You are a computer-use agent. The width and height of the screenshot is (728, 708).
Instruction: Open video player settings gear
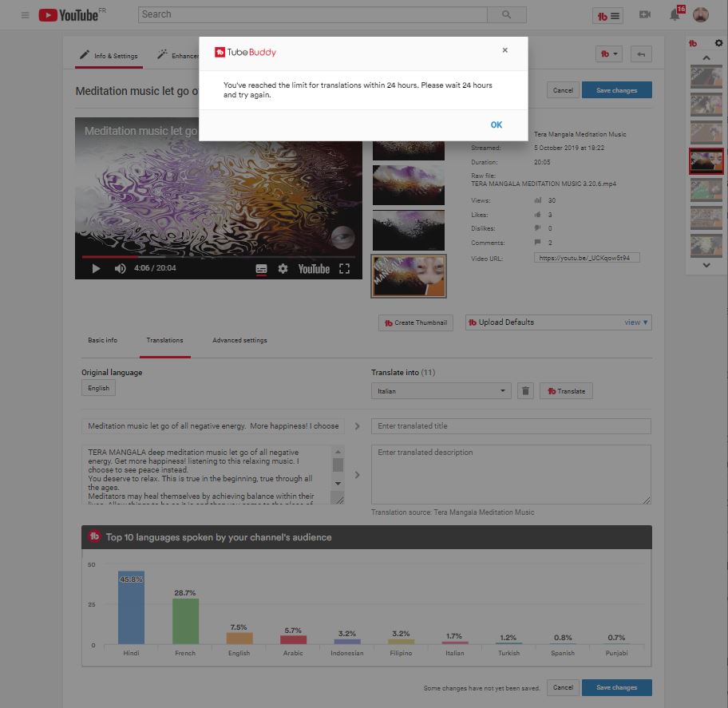pos(283,269)
